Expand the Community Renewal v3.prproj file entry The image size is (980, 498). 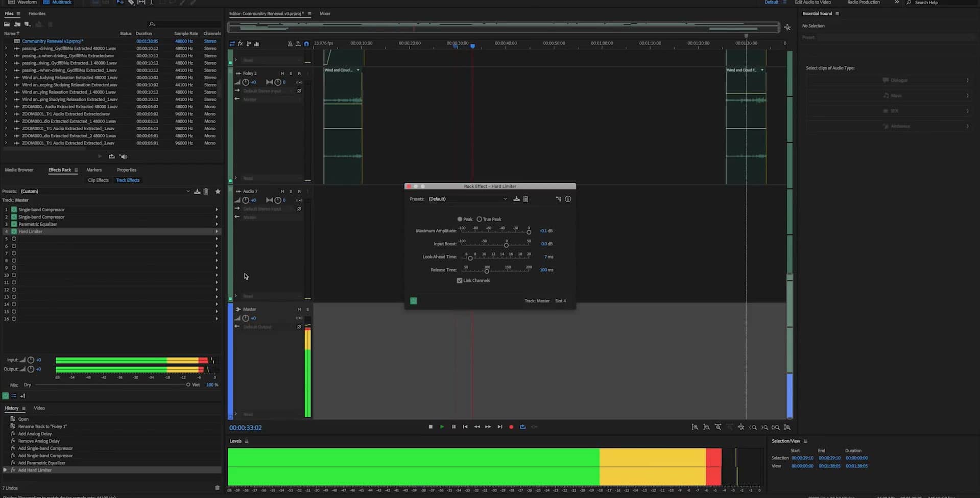click(x=5, y=41)
